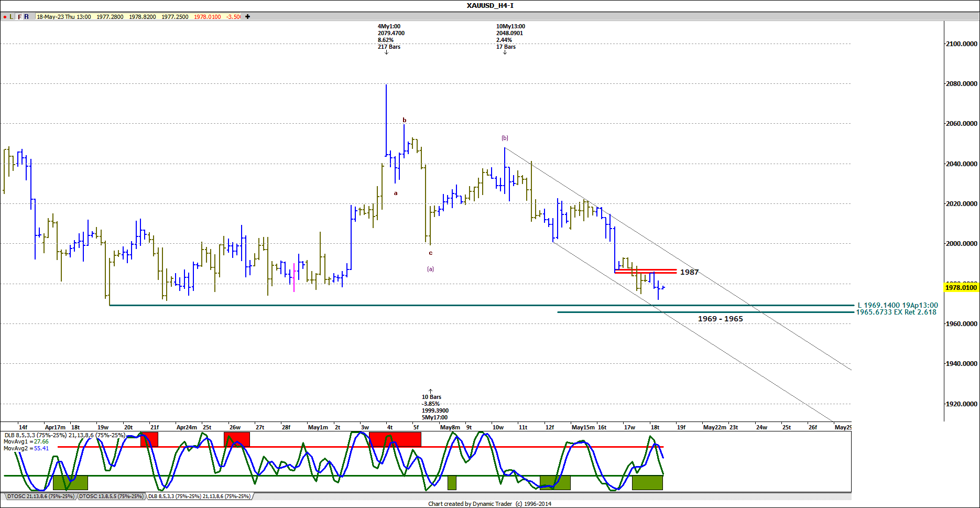The width and height of the screenshot is (980, 508).
Task: Click the Apr17m date axis label
Action: (x=55, y=427)
